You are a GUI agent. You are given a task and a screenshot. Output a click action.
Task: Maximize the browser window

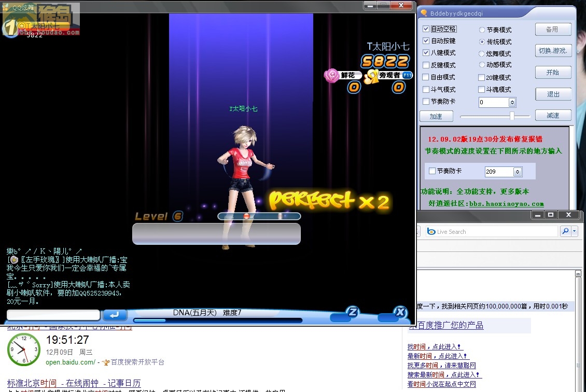551,215
